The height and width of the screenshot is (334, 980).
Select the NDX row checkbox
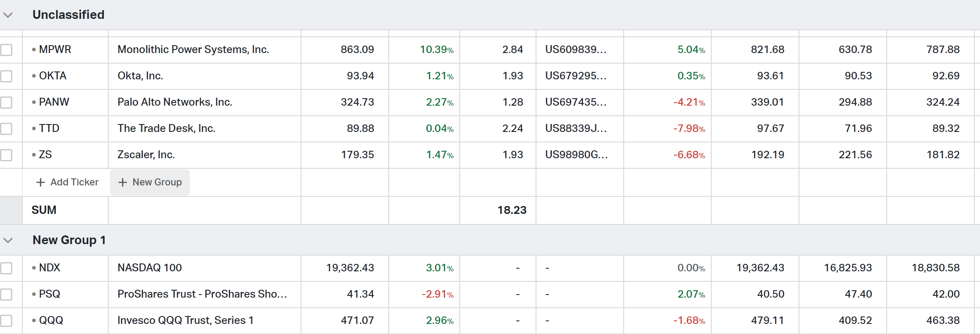[x=6, y=268]
